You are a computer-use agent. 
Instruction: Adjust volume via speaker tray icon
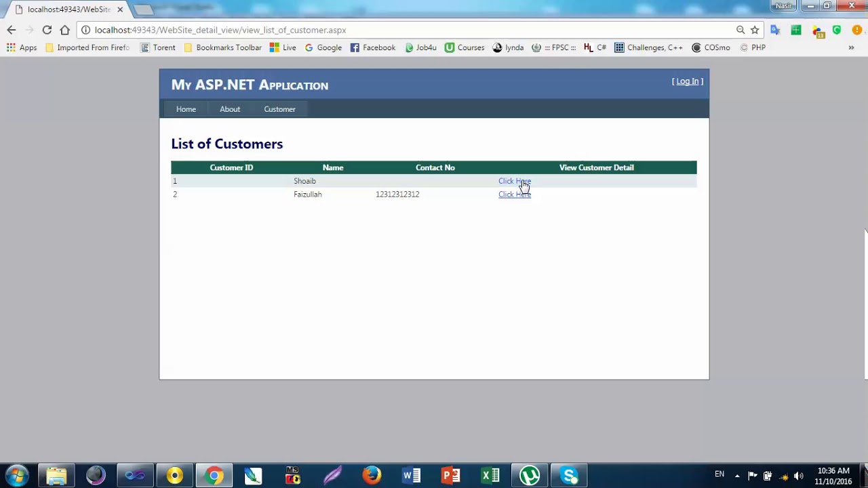click(x=798, y=476)
